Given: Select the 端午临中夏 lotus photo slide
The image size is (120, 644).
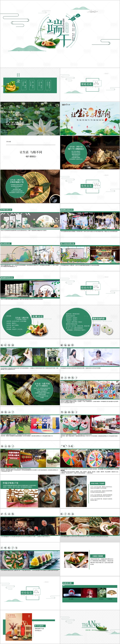Looking at the screenshot, I should (30, 119).
